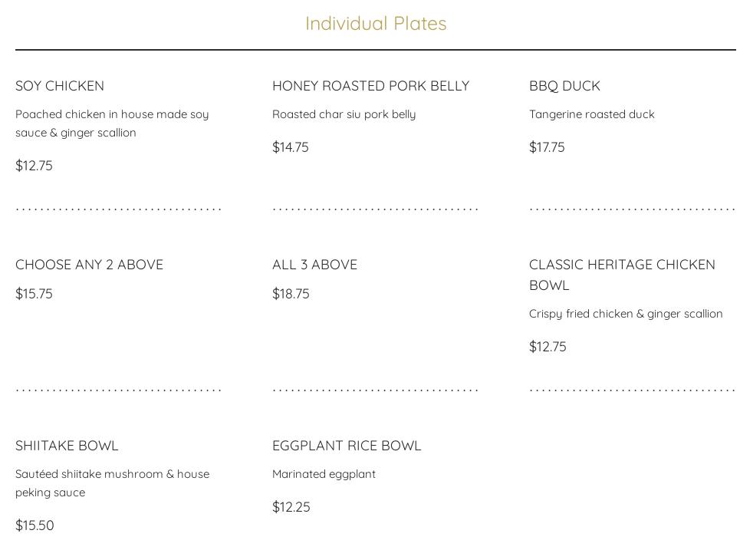
Task: Pick the ALL 3 ABOVE combo
Action: 314,265
